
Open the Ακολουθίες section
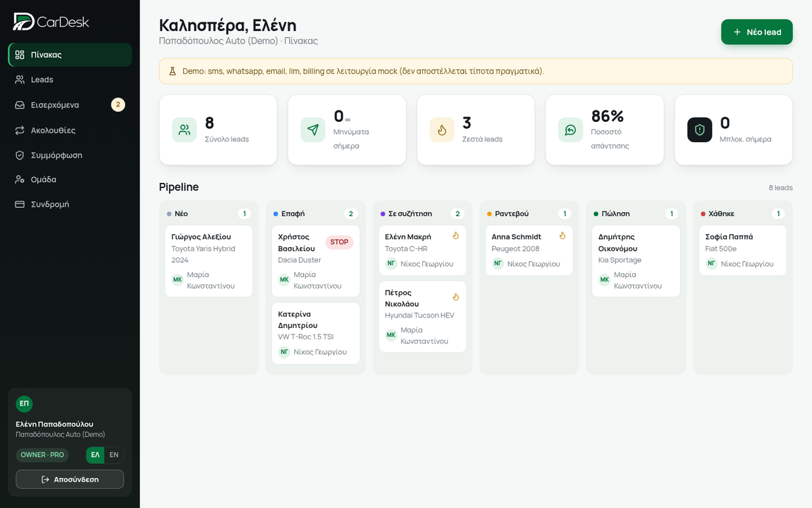[x=70, y=130]
